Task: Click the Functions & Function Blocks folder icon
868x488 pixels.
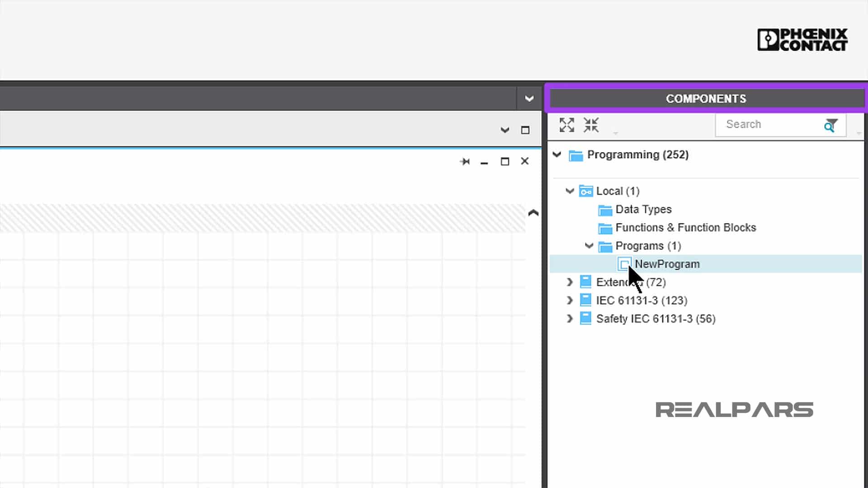Action: [x=606, y=228]
